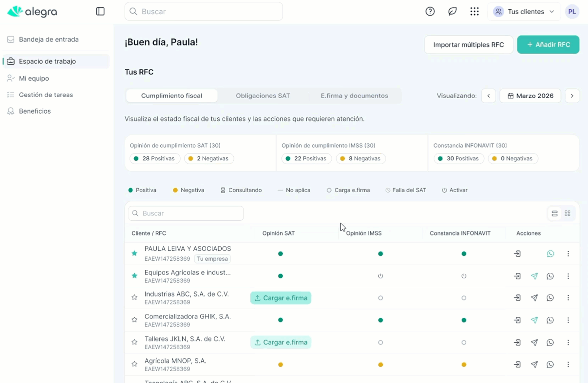The width and height of the screenshot is (588, 383).
Task: Open three-dot menu for Agrícola MNOP row
Action: pyautogui.click(x=568, y=364)
